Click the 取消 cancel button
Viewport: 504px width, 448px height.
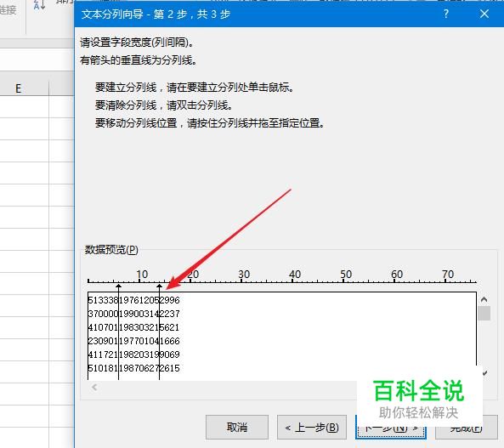click(x=237, y=427)
